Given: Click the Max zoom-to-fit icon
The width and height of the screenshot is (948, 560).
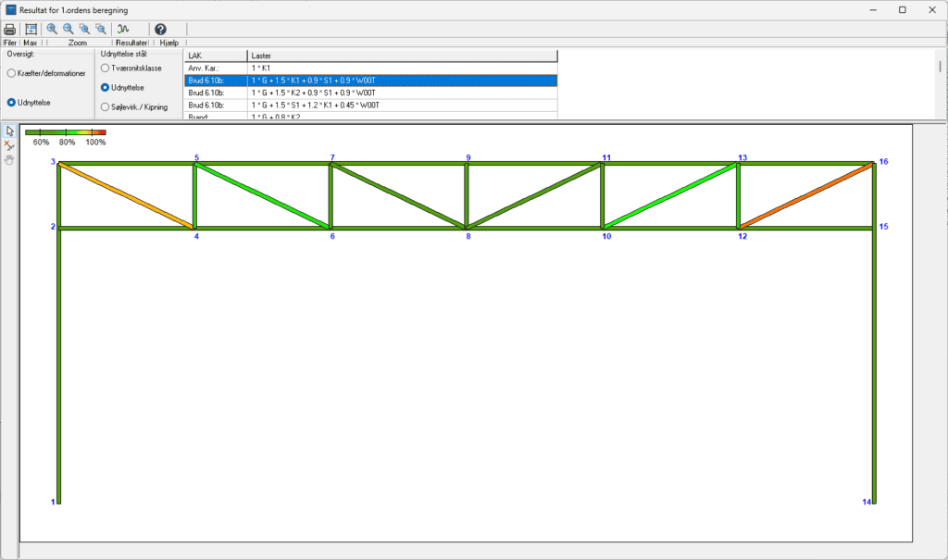Looking at the screenshot, I should click(31, 29).
